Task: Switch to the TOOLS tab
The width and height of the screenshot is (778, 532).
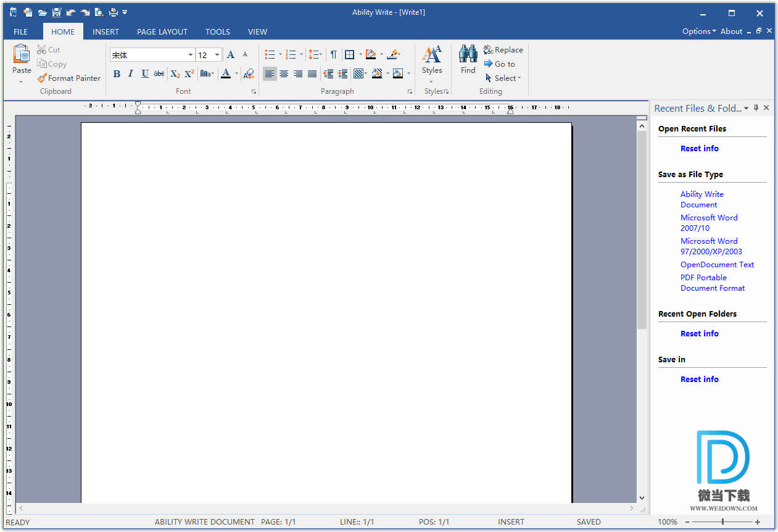Action: pyautogui.click(x=218, y=31)
